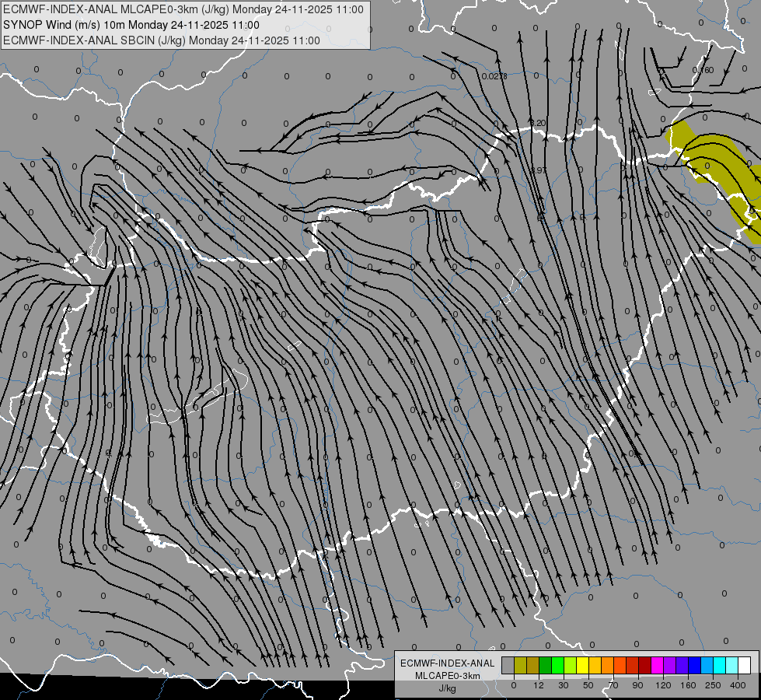Click the 0.0278 value label on map

pyautogui.click(x=494, y=76)
